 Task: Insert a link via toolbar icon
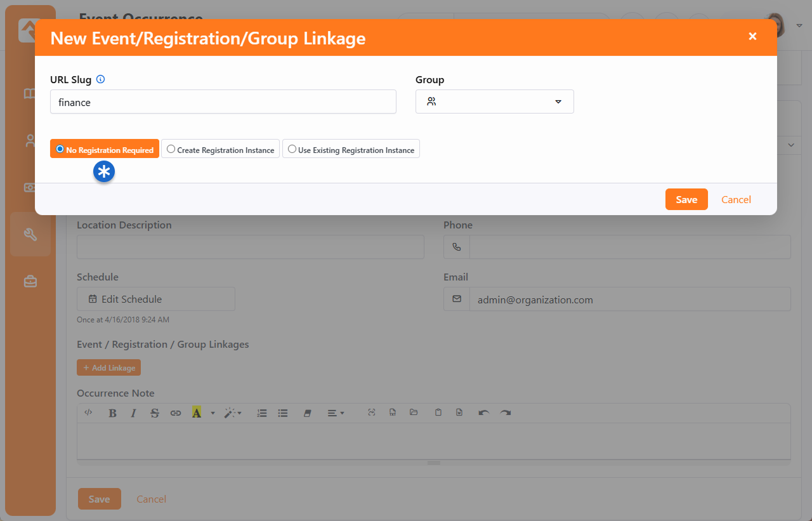tap(176, 413)
